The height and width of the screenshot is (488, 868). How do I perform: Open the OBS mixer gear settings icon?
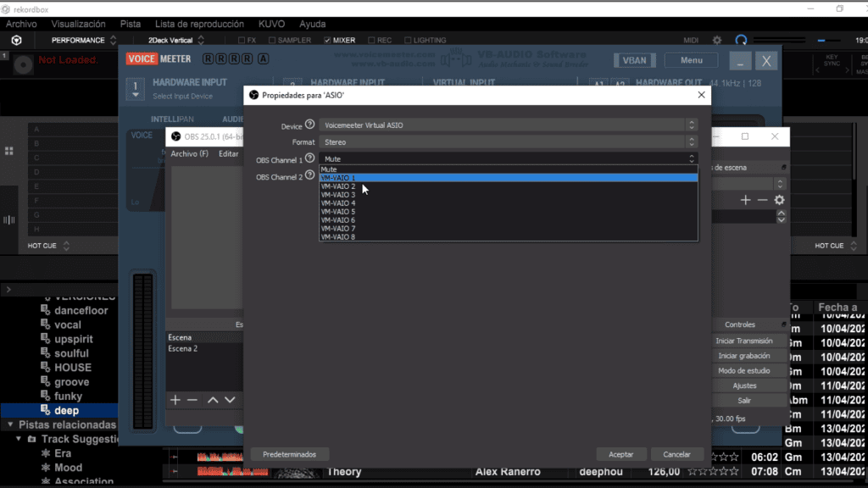click(x=780, y=200)
